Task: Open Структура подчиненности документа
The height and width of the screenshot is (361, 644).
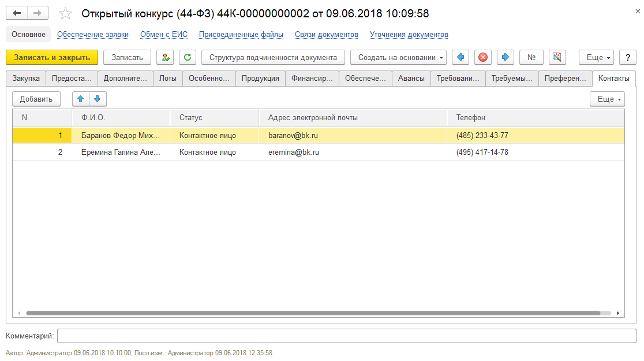Action: click(273, 58)
